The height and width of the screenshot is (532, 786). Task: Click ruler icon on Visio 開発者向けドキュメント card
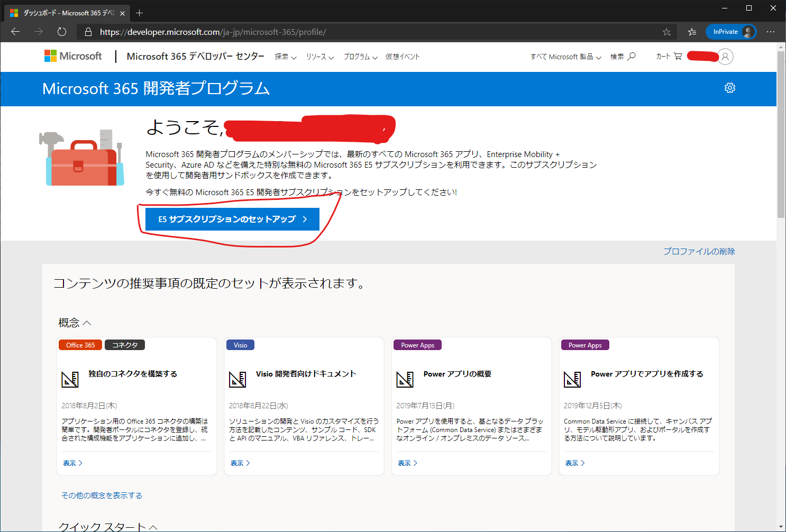(237, 379)
